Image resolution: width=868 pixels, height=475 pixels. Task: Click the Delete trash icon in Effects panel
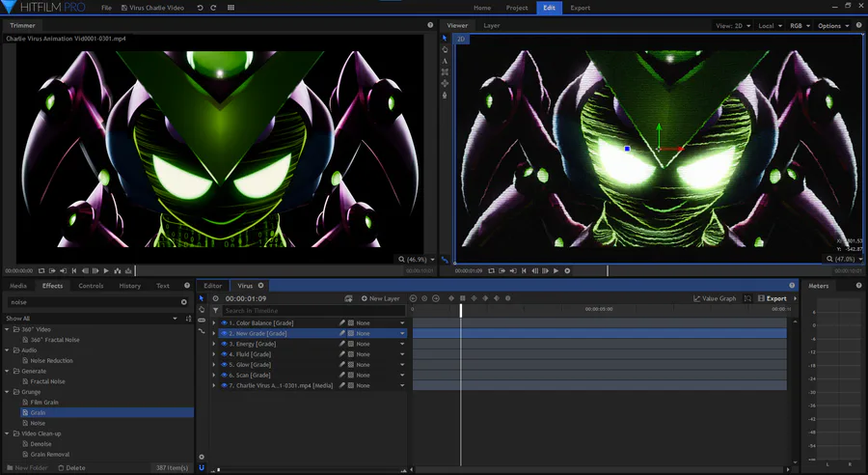click(x=61, y=467)
